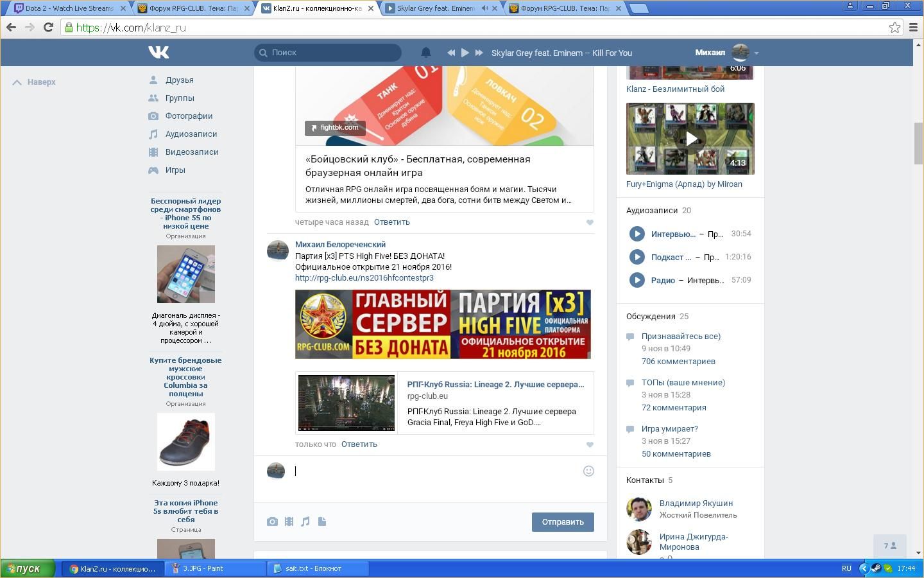Open the ТОПы (ваше мнение) discussion
924x578 pixels.
pyautogui.click(x=683, y=383)
